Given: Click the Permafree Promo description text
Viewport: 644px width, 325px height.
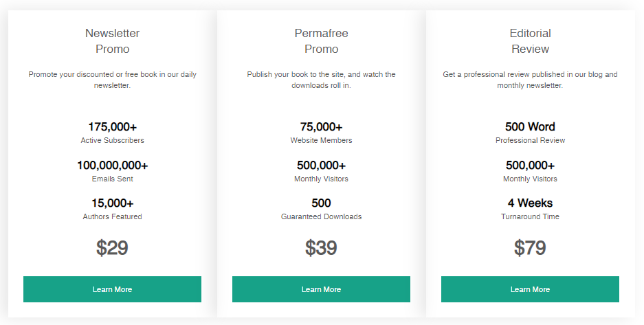Looking at the screenshot, I should (x=321, y=80).
